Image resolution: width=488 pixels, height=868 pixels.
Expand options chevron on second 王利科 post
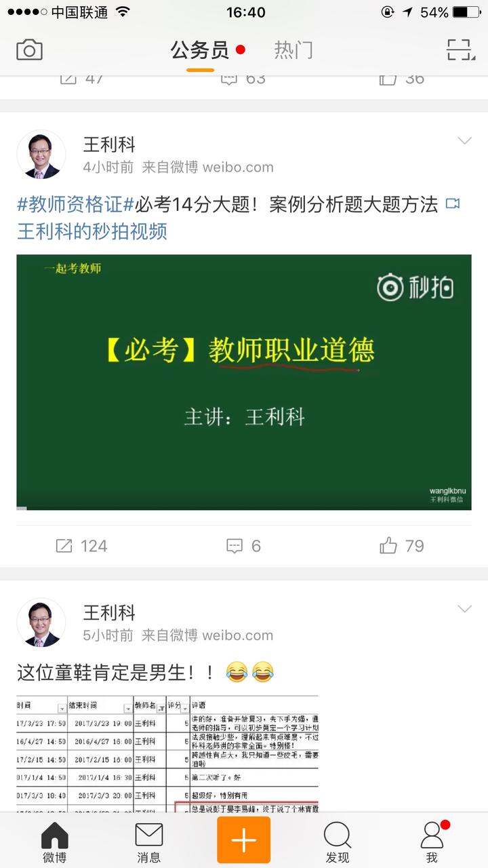[464, 609]
